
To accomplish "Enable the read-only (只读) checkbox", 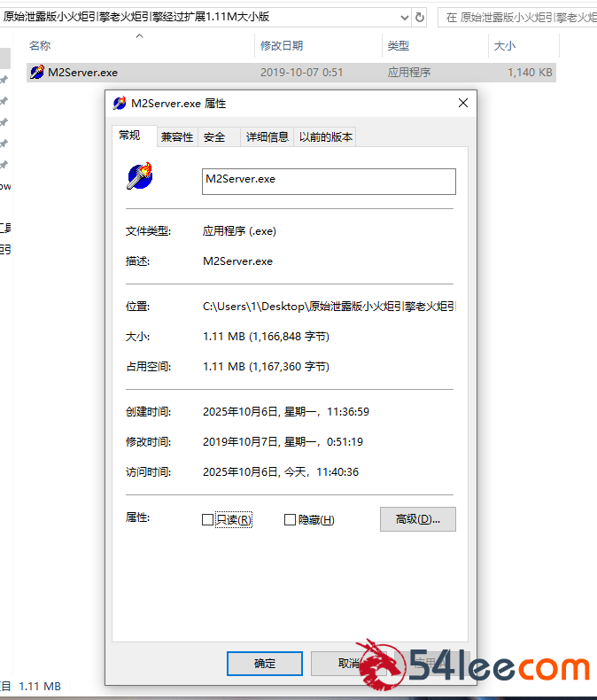I will (208, 520).
